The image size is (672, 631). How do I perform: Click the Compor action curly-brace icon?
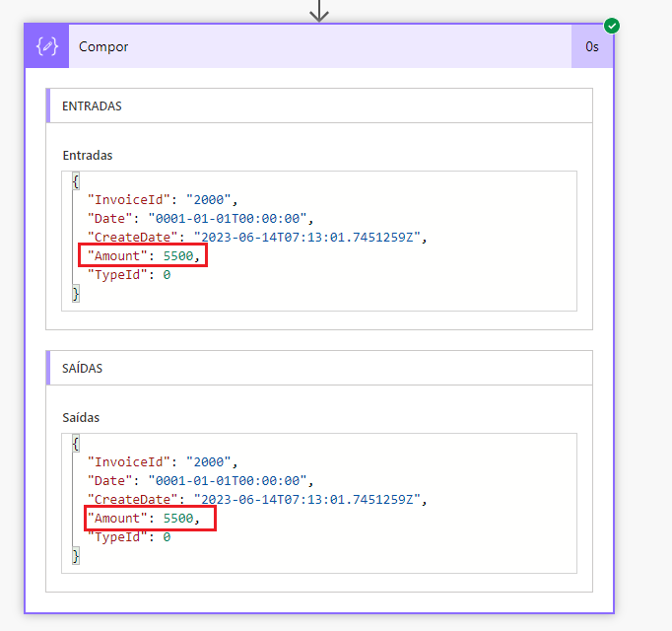[x=46, y=46]
